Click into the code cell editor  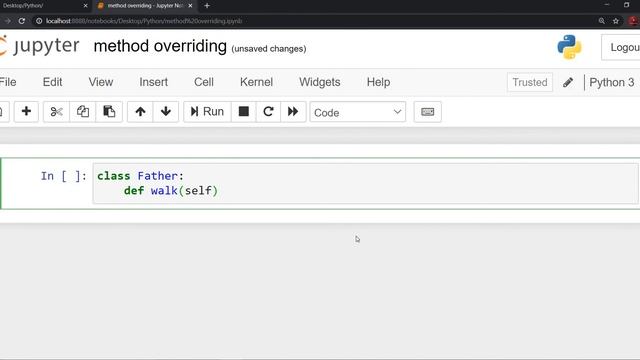point(365,183)
